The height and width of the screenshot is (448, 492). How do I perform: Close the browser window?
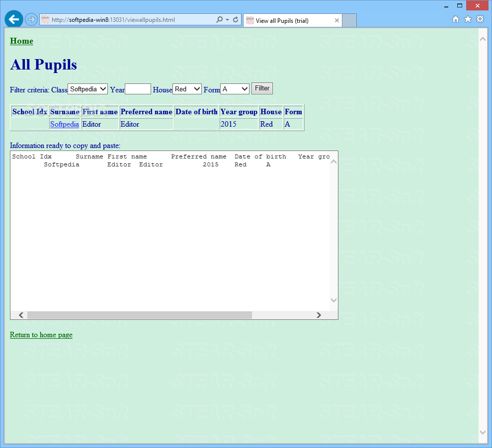coord(477,5)
